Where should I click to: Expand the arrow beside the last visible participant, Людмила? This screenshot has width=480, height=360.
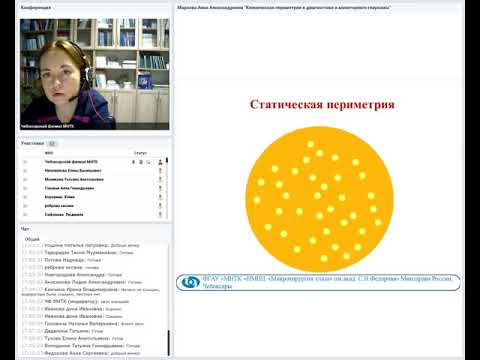pyautogui.click(x=25, y=214)
